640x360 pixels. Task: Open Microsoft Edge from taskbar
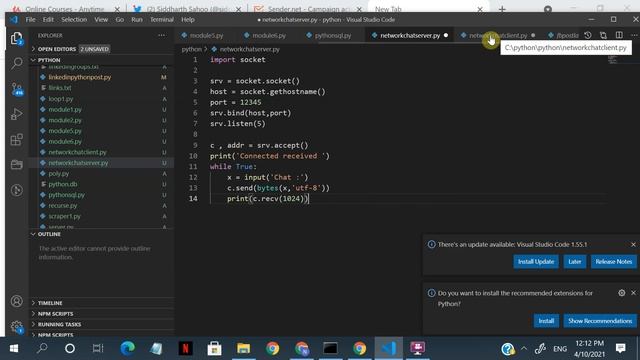click(x=127, y=349)
